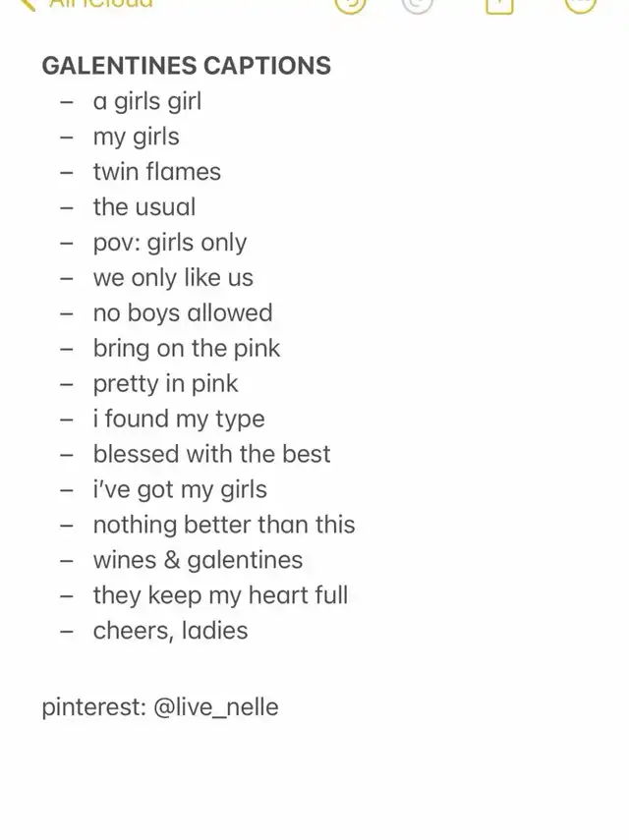Place cursor on 'a girls girl' line
The image size is (629, 840).
click(x=147, y=101)
